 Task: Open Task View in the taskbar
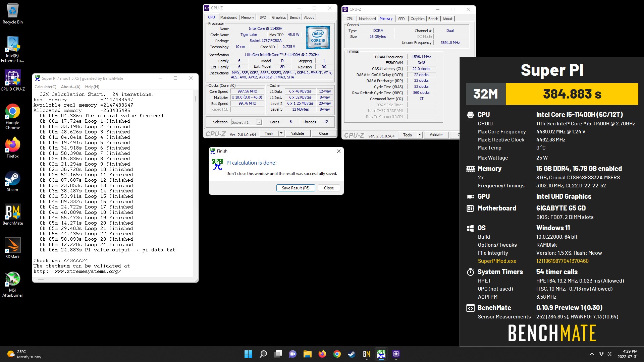coord(278,354)
